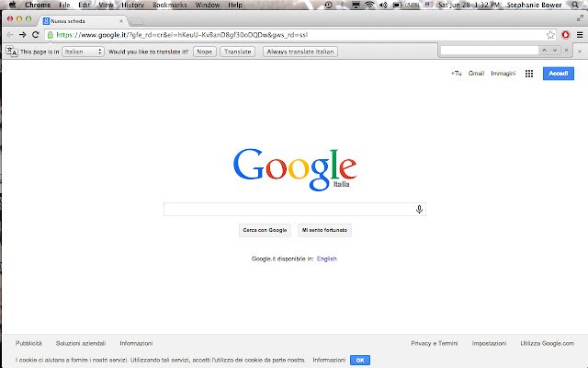Switch Google to English link
Screen dimensions: 588x368
(327, 259)
